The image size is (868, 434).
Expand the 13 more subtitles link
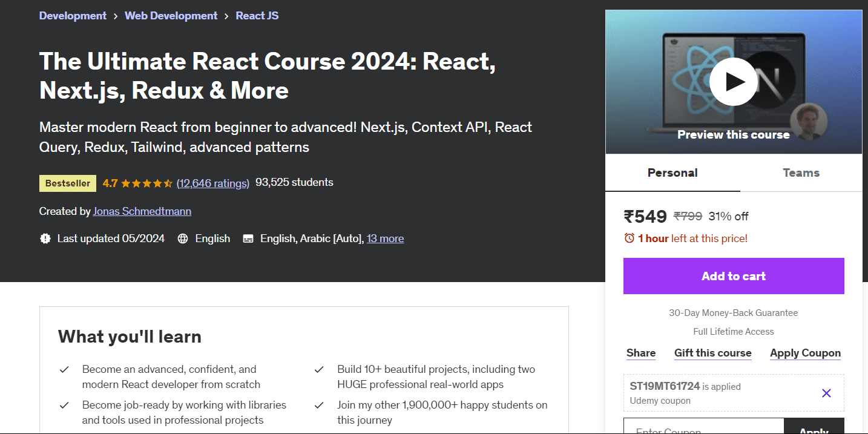(385, 238)
